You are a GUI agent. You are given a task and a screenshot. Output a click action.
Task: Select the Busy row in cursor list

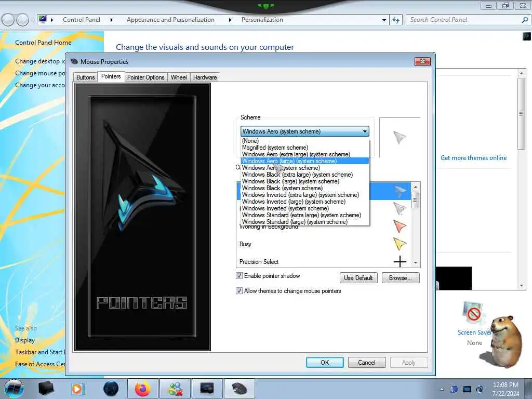324,244
